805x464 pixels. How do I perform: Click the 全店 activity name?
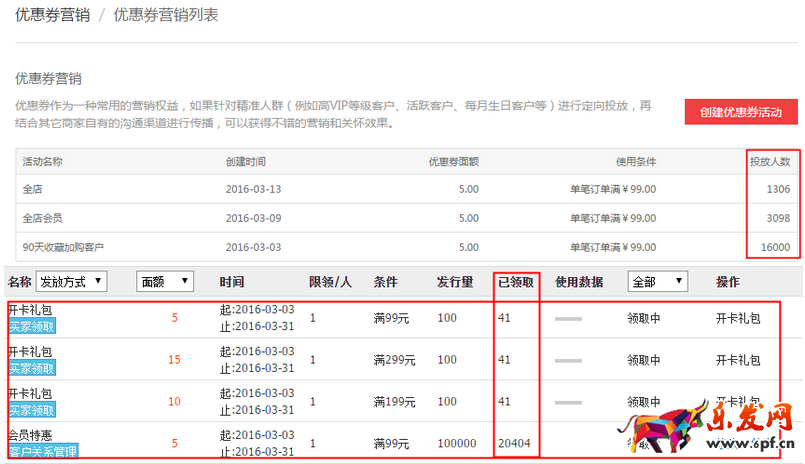point(32,189)
